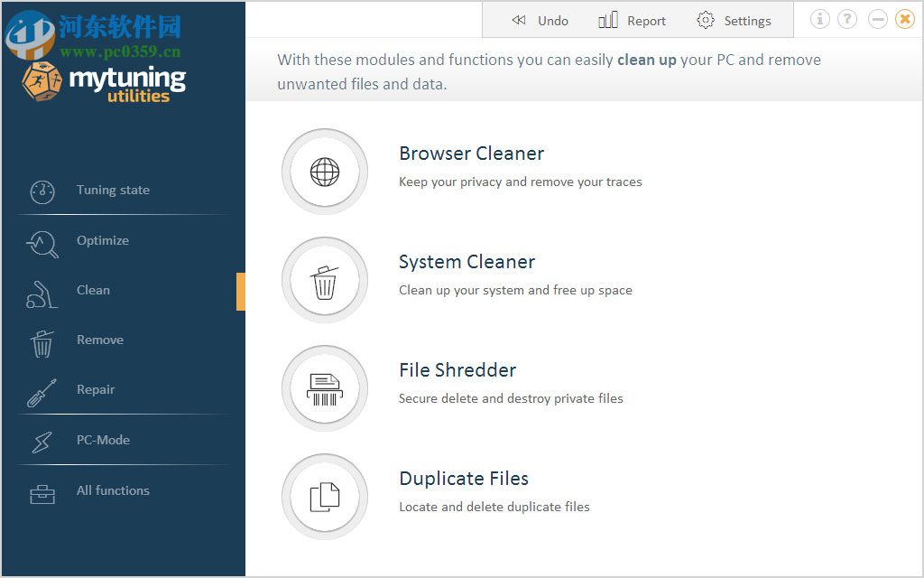The height and width of the screenshot is (578, 924).
Task: Open the Remove section label
Action: [x=100, y=340]
